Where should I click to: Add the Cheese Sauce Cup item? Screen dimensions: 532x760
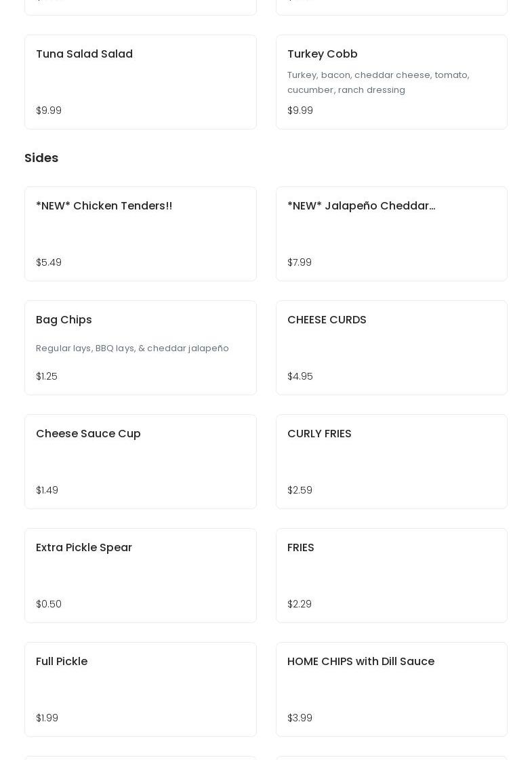140,461
